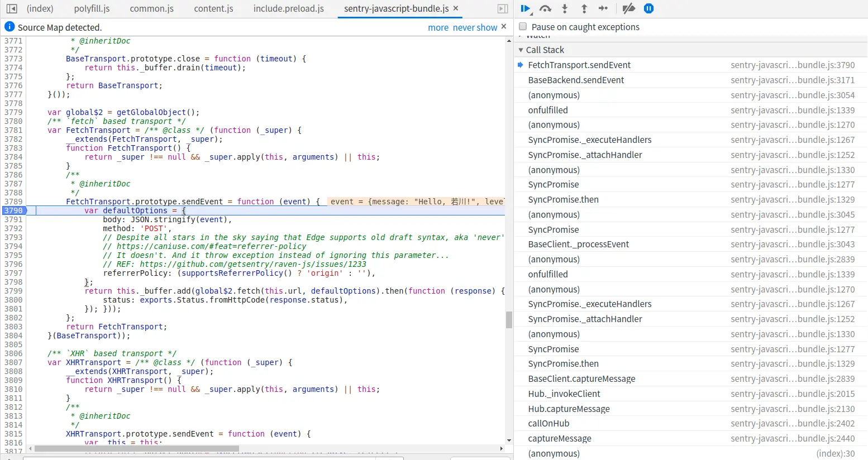The width and height of the screenshot is (868, 460).
Task: Select Hub._invokeClient call frame
Action: pyautogui.click(x=691, y=394)
